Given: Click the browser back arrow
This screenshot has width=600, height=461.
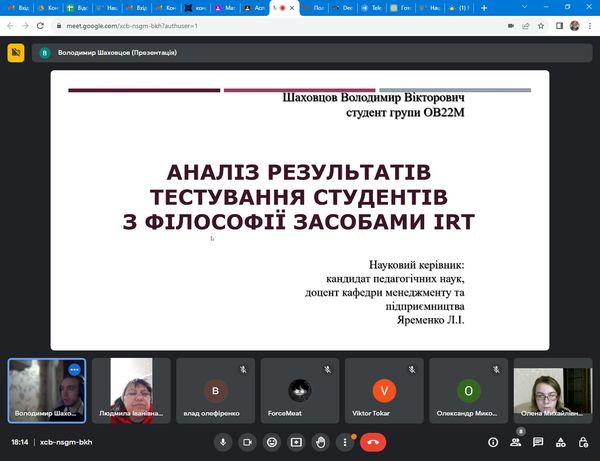Looking at the screenshot, I should click(11, 24).
